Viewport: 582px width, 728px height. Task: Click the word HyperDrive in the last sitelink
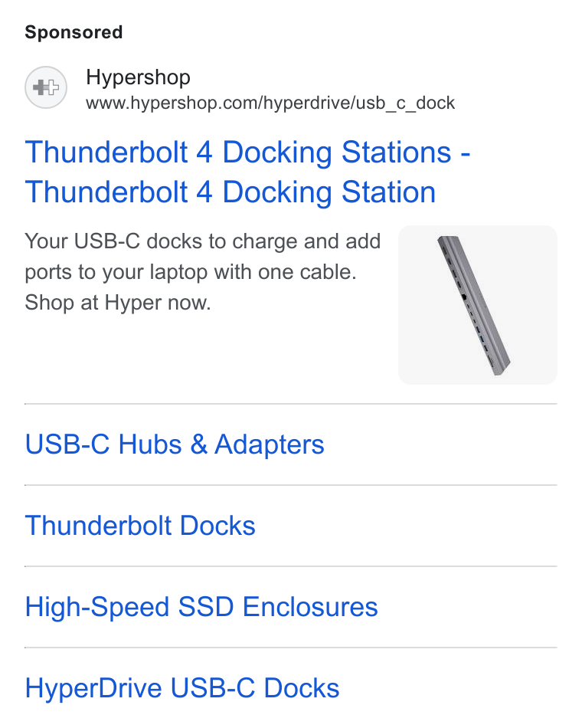click(93, 689)
